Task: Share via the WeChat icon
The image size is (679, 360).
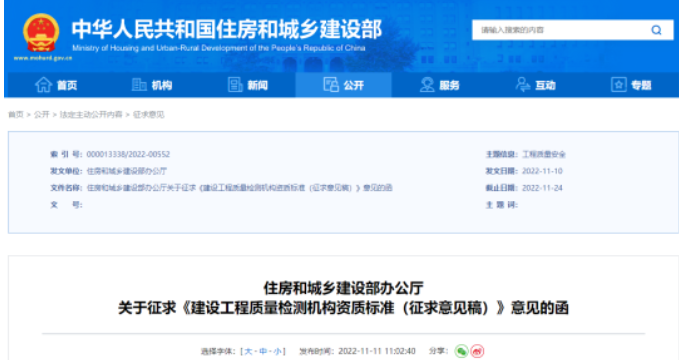Action: [x=461, y=351]
